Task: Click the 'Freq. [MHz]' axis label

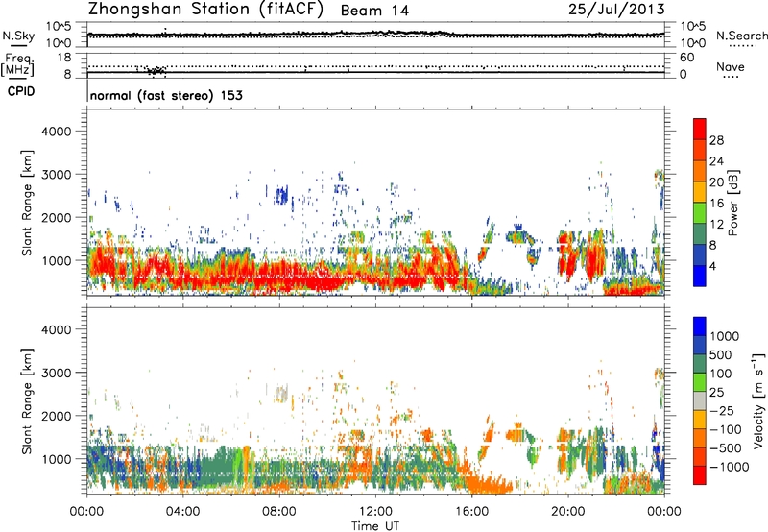Action: click(17, 64)
